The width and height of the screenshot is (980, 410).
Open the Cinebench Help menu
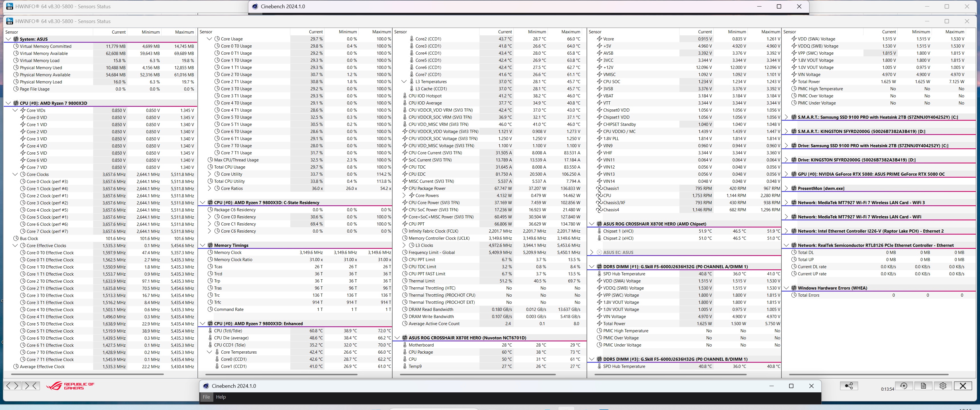[221, 397]
